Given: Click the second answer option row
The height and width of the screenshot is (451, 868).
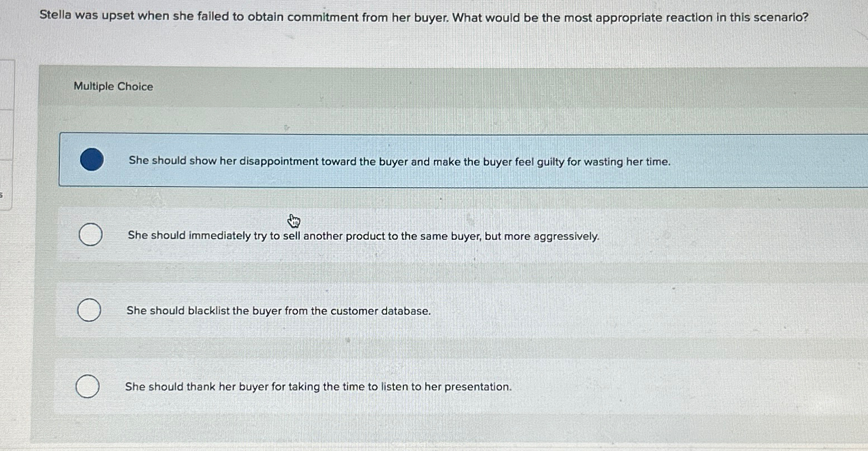Looking at the screenshot, I should point(392,235).
